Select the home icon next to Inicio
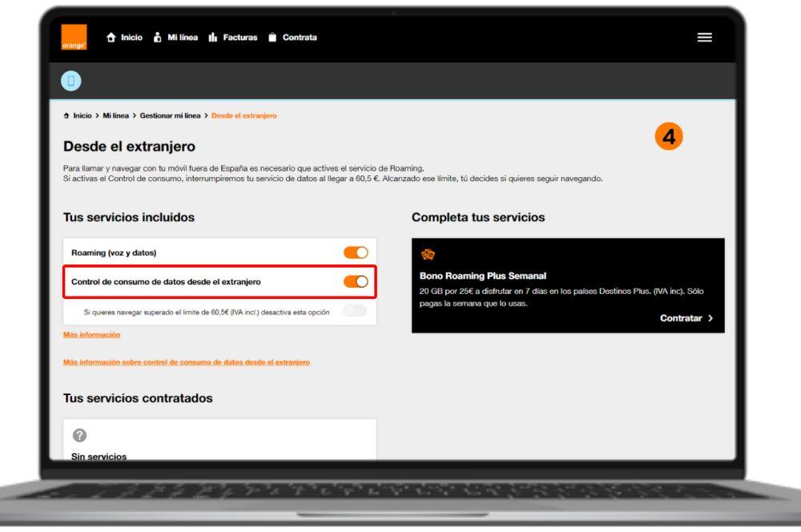Viewport: 801px width, 532px height. pyautogui.click(x=111, y=37)
